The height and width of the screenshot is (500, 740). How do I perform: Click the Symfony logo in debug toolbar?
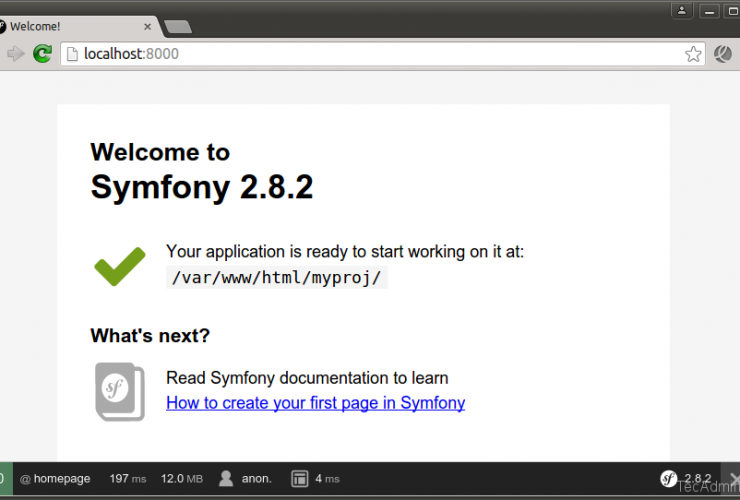pos(669,478)
